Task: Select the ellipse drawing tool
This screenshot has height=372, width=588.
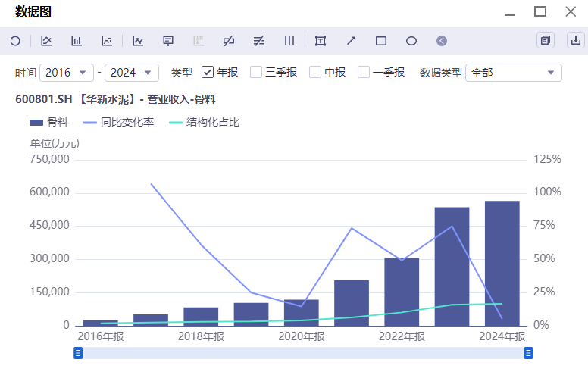Action: click(411, 41)
